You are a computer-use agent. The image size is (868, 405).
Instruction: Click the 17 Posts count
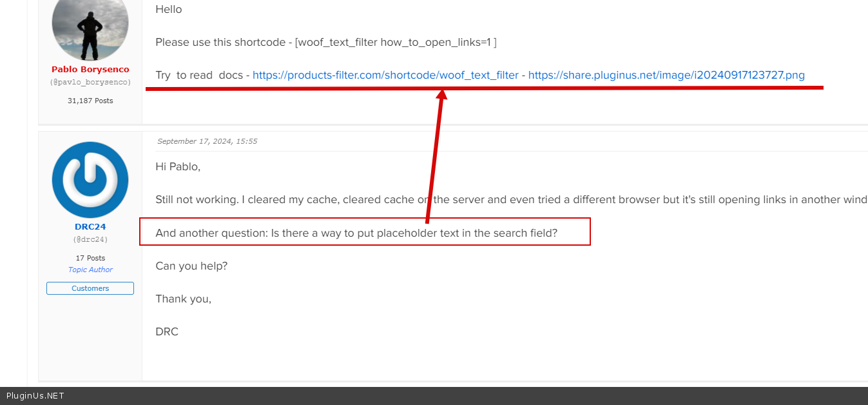[90, 258]
